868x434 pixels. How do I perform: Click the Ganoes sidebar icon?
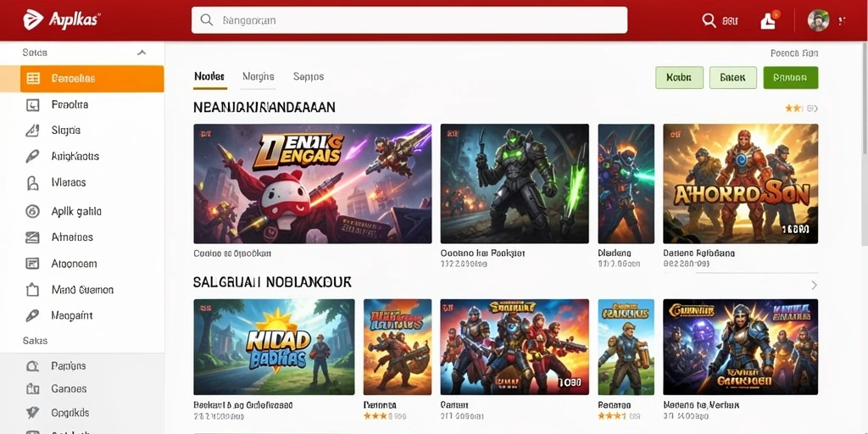point(33,389)
